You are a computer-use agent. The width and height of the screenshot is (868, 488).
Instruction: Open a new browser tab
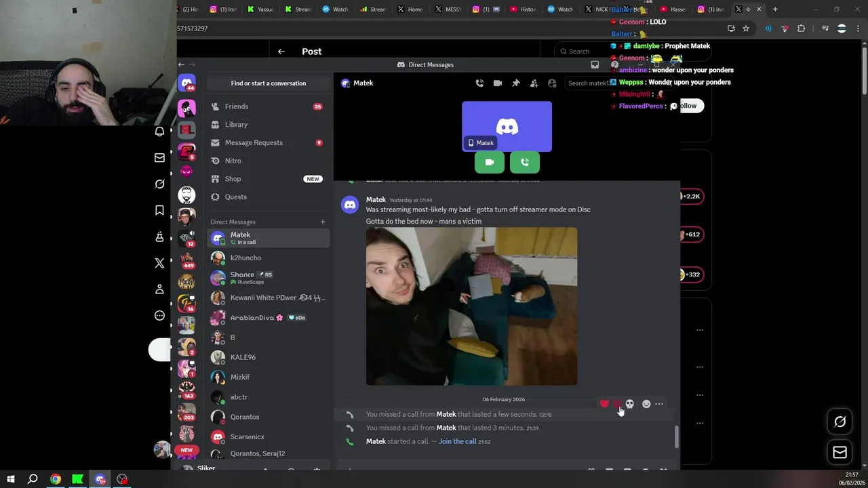click(775, 9)
